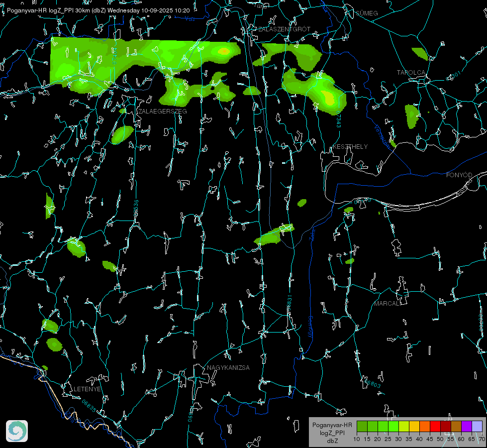Select the 30-35 dBZ yellow-green swatch

404,426
